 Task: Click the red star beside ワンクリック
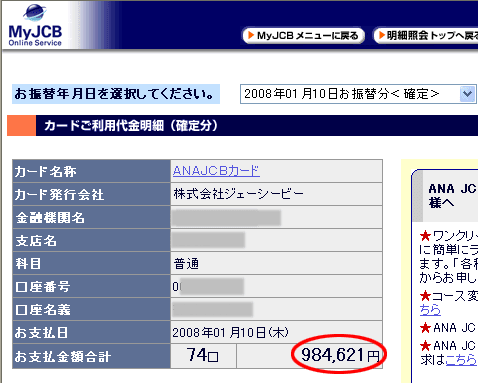(425, 236)
